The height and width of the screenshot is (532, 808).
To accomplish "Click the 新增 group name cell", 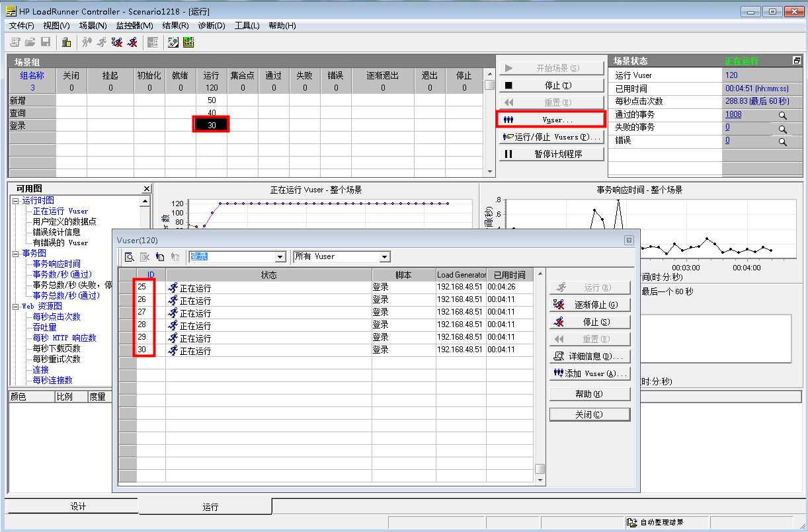I will coord(32,100).
